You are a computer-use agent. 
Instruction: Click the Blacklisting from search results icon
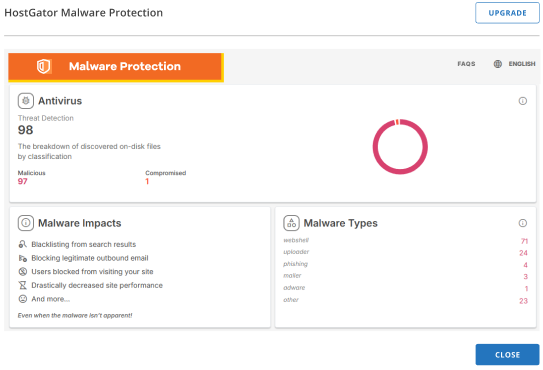coord(23,244)
